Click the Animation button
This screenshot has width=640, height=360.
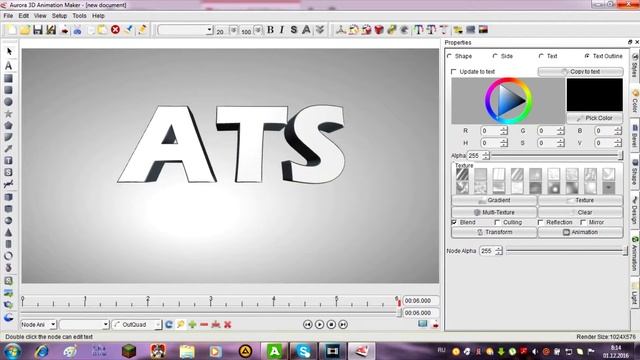click(x=580, y=232)
